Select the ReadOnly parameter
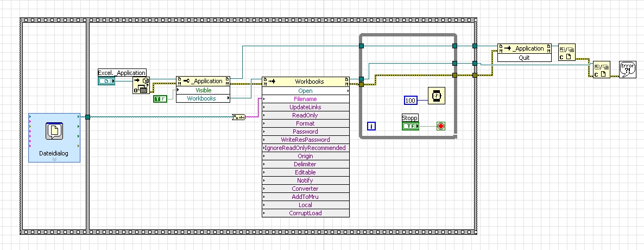The width and height of the screenshot is (644, 250). pyautogui.click(x=306, y=116)
